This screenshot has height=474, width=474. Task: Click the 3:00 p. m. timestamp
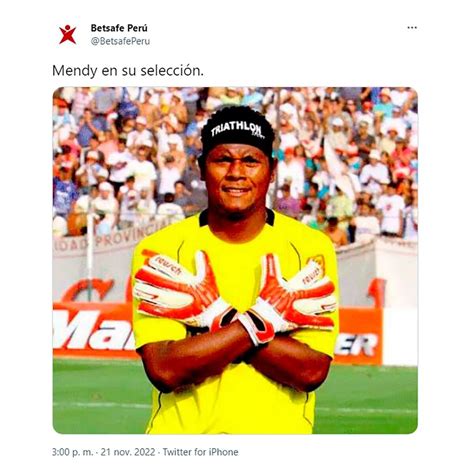pyautogui.click(x=73, y=452)
